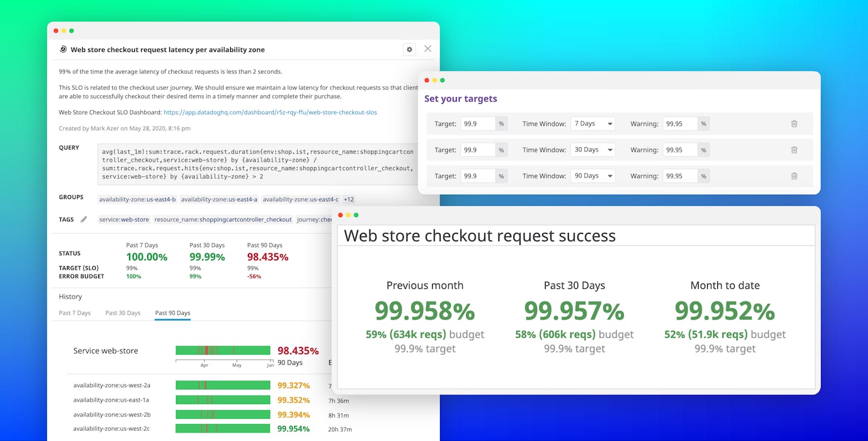Click the percent icon beside the first Target field
The image size is (868, 441).
click(501, 123)
